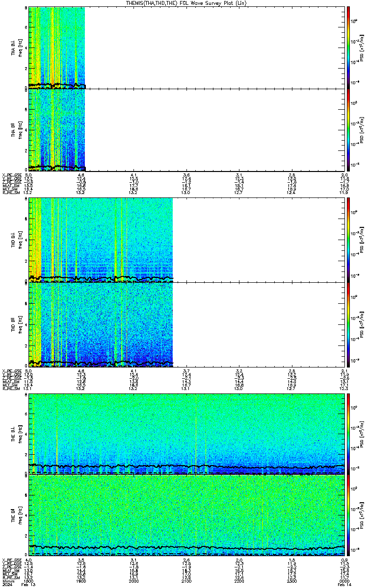Click the Feb 14 date label

pos(344,585)
